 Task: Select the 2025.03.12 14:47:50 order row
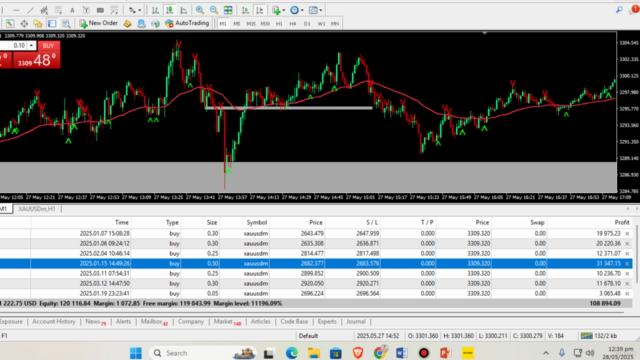tap(316, 284)
